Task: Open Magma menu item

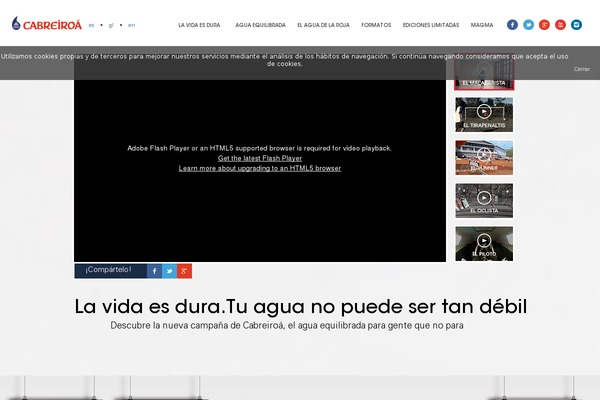Action: click(482, 25)
